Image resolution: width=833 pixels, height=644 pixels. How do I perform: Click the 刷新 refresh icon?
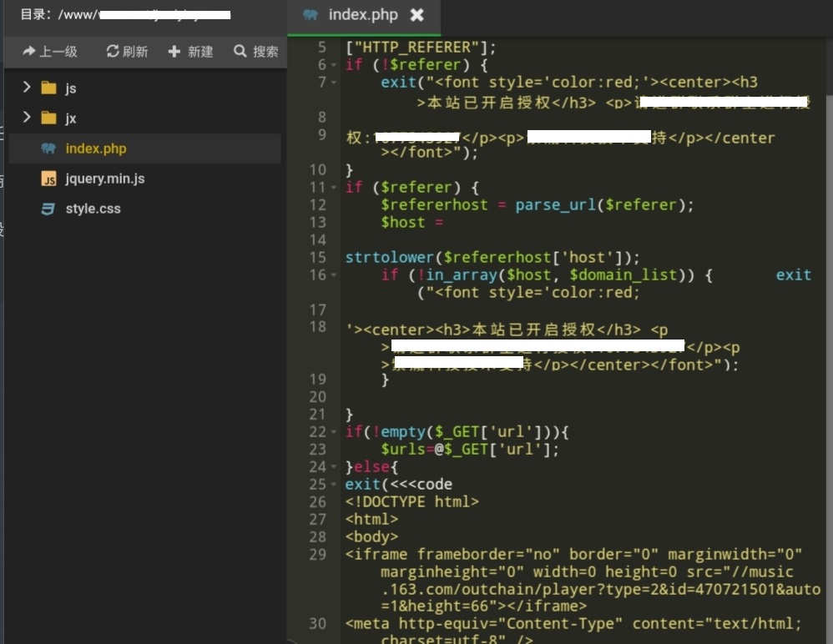pyautogui.click(x=113, y=52)
